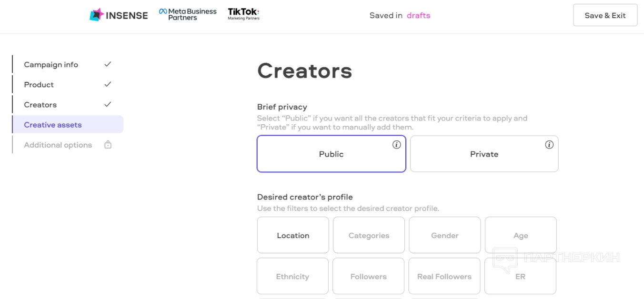Open the Gender filter
The width and height of the screenshot is (644, 299).
coord(444,235)
